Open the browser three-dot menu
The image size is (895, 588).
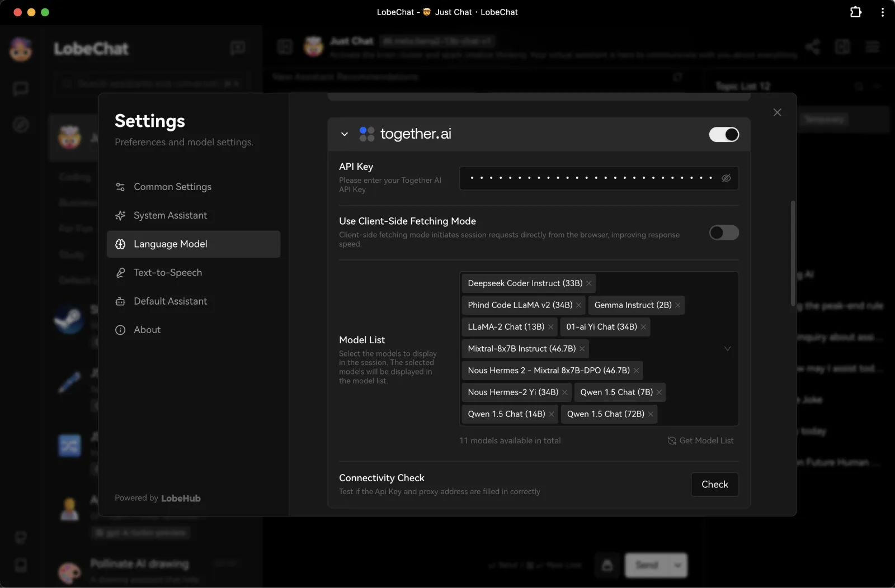point(882,12)
